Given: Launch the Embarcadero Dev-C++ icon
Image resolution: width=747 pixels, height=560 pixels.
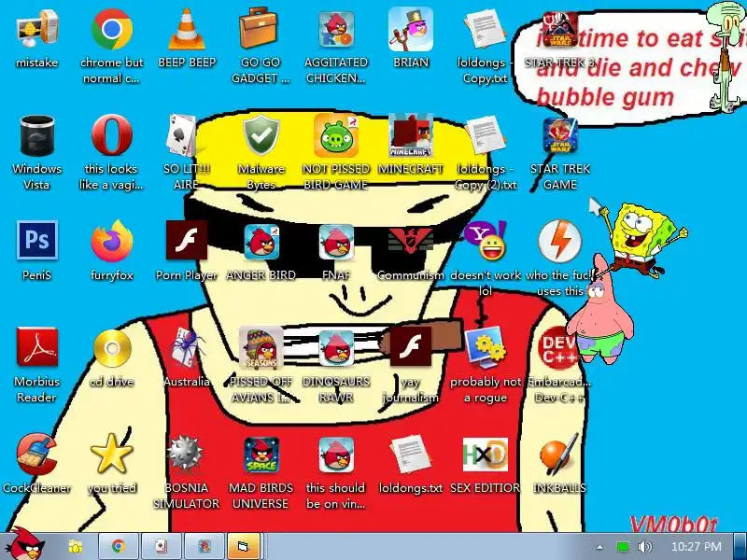Looking at the screenshot, I should pyautogui.click(x=558, y=347).
